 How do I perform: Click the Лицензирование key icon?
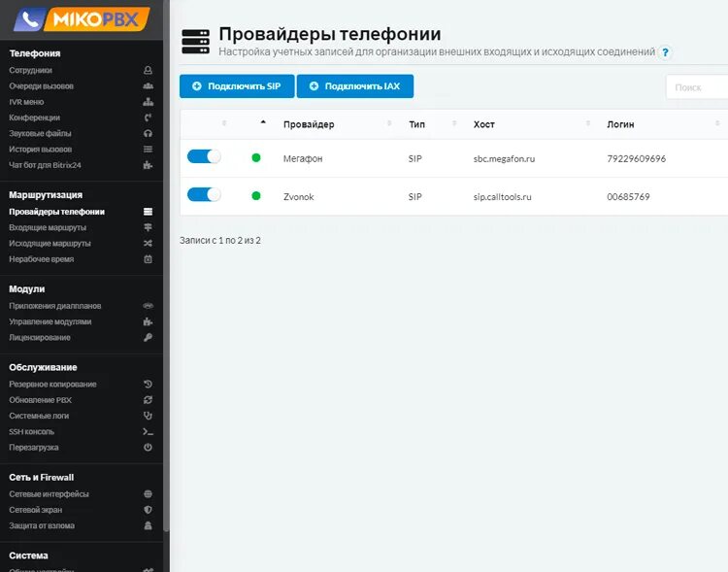(x=148, y=337)
